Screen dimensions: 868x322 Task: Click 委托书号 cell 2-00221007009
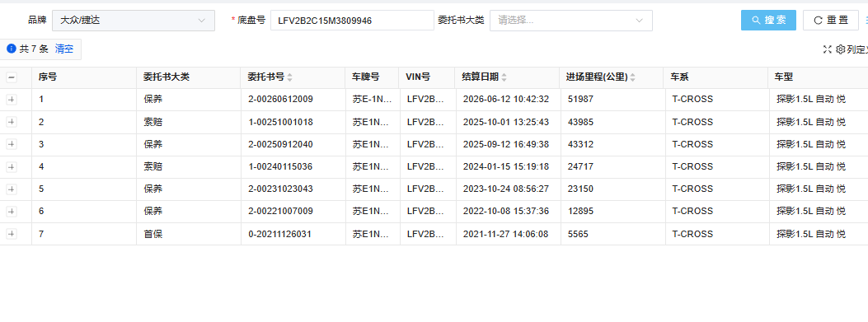280,212
